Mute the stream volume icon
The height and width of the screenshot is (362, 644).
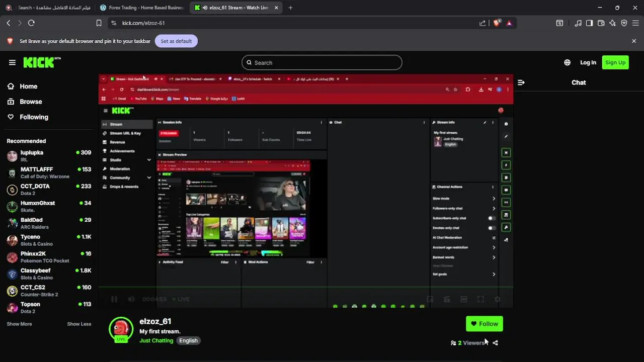pyautogui.click(x=131, y=299)
